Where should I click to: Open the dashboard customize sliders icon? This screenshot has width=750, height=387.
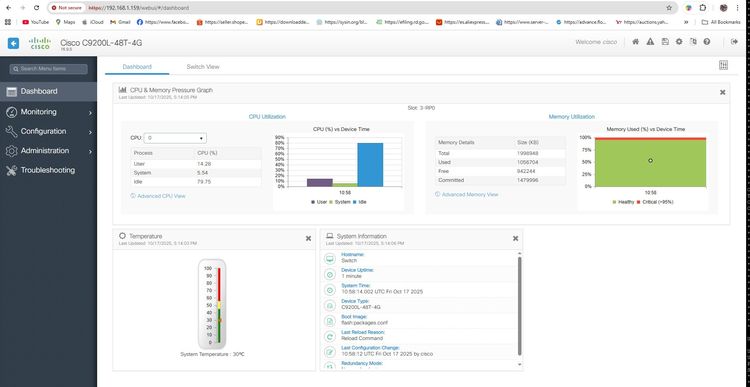click(723, 66)
